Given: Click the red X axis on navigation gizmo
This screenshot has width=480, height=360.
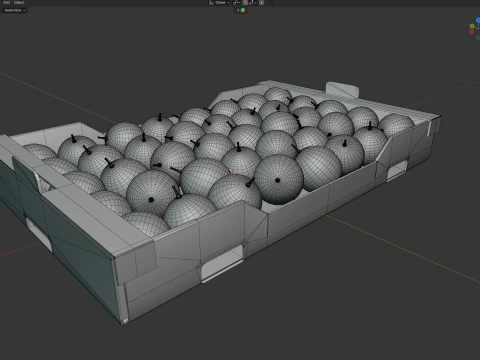Looking at the screenshot, I should tap(471, 32).
